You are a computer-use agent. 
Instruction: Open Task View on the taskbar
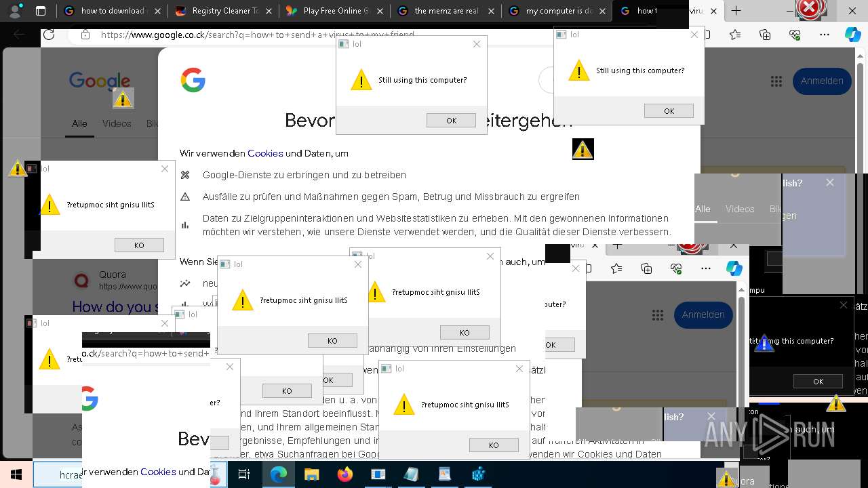point(244,474)
